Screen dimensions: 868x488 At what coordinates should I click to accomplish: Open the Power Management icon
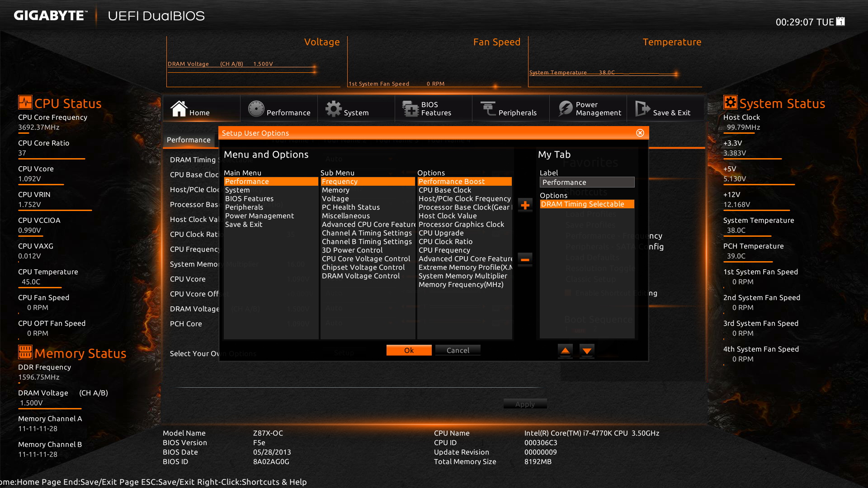pyautogui.click(x=566, y=108)
